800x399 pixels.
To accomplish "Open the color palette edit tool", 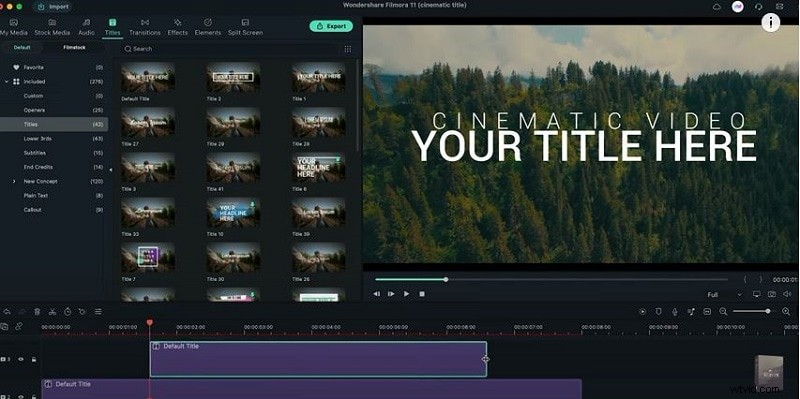I will click(x=82, y=311).
